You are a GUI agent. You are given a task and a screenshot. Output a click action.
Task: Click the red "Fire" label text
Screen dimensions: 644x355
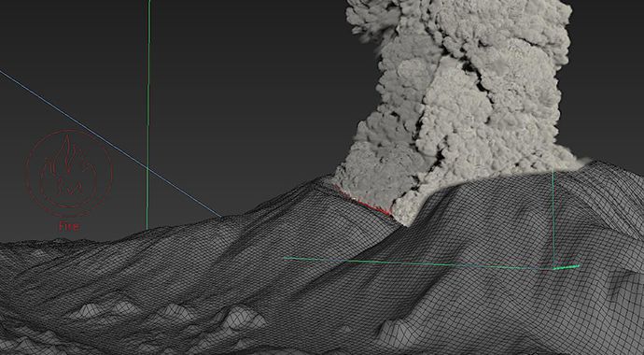click(69, 226)
